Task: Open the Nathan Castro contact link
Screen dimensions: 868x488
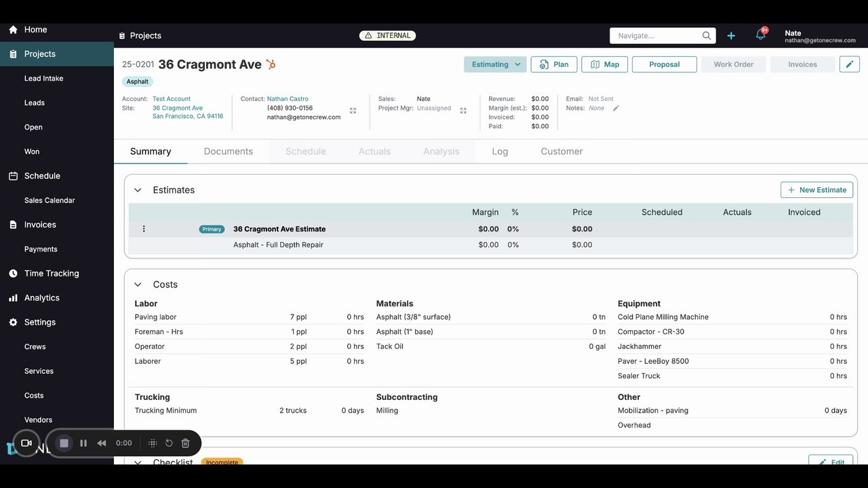Action: pos(288,99)
